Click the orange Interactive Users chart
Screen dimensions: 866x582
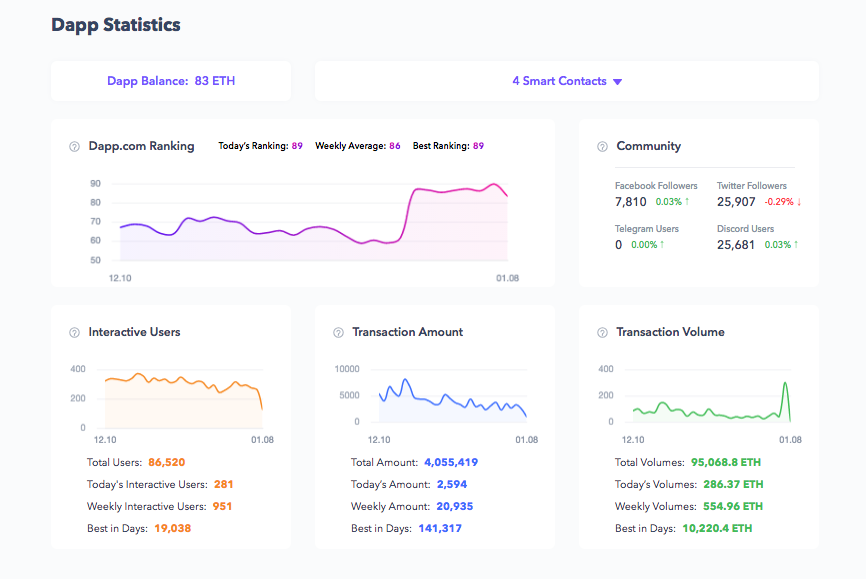tap(180, 395)
